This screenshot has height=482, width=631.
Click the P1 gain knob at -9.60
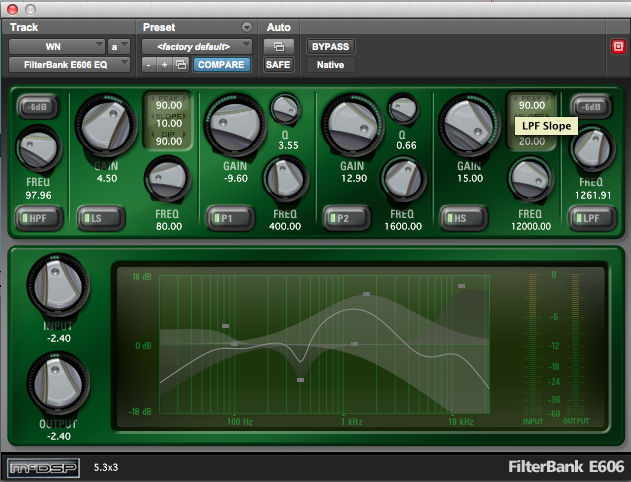pos(235,126)
